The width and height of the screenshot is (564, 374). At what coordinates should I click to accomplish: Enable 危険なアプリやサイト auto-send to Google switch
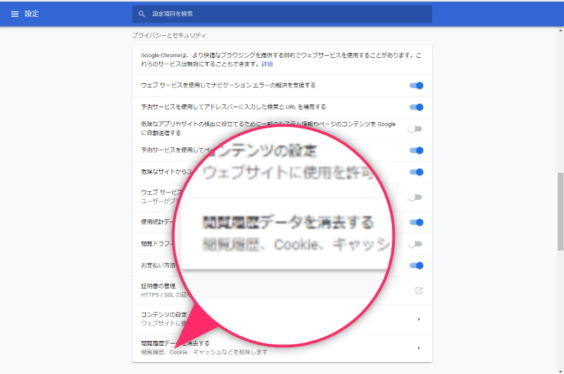click(415, 129)
